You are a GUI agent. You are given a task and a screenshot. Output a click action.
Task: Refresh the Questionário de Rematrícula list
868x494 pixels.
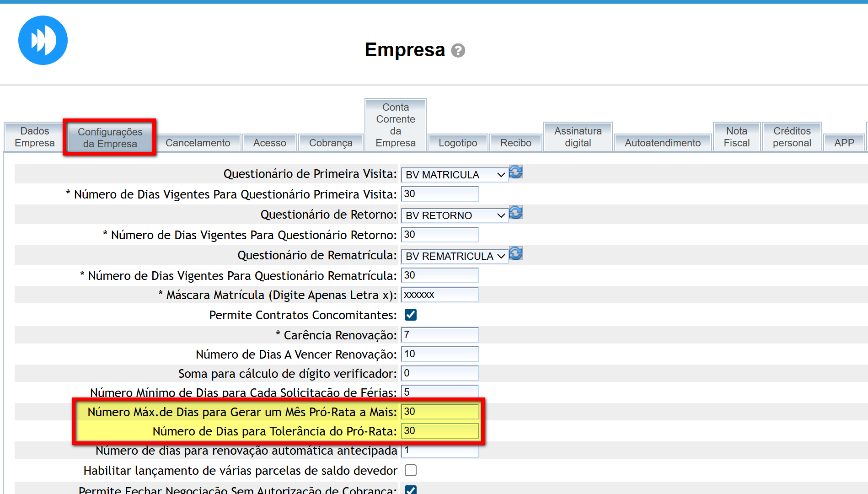point(516,253)
